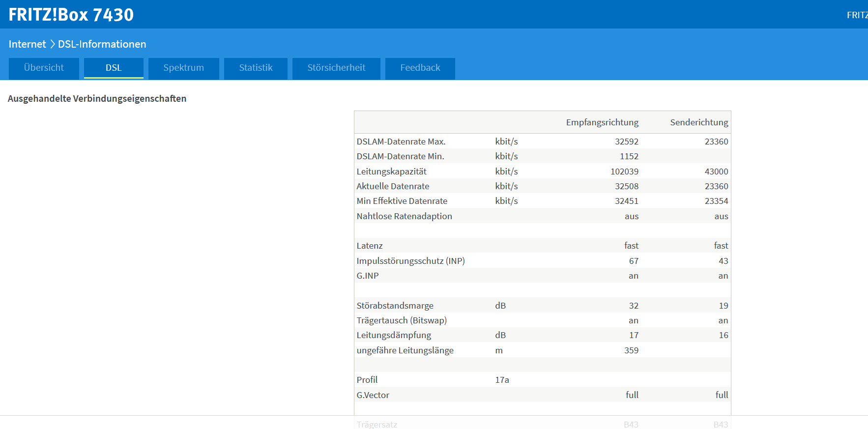Click the value 32592 in DSLAM-Datenrate Max.
Image resolution: width=868 pixels, height=429 pixels.
point(627,142)
